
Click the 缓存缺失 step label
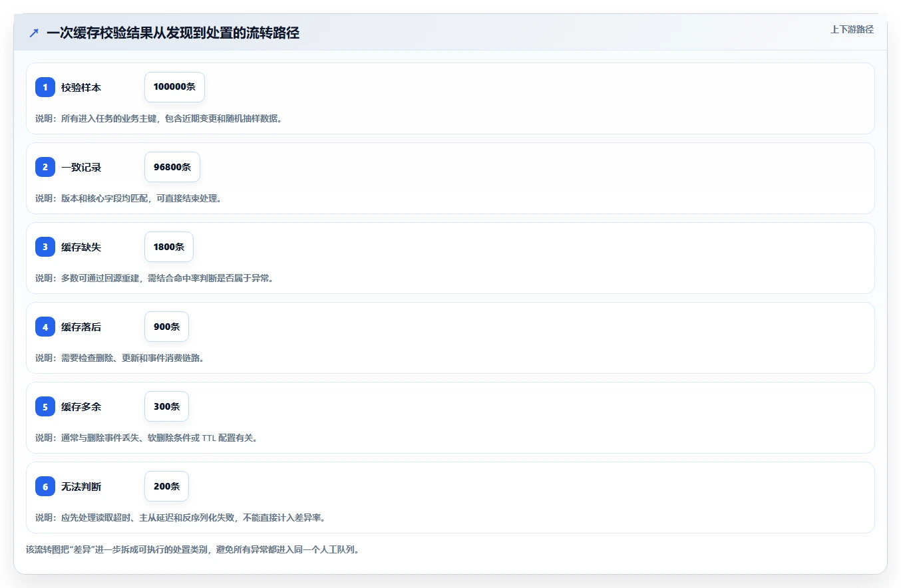pyautogui.click(x=81, y=247)
